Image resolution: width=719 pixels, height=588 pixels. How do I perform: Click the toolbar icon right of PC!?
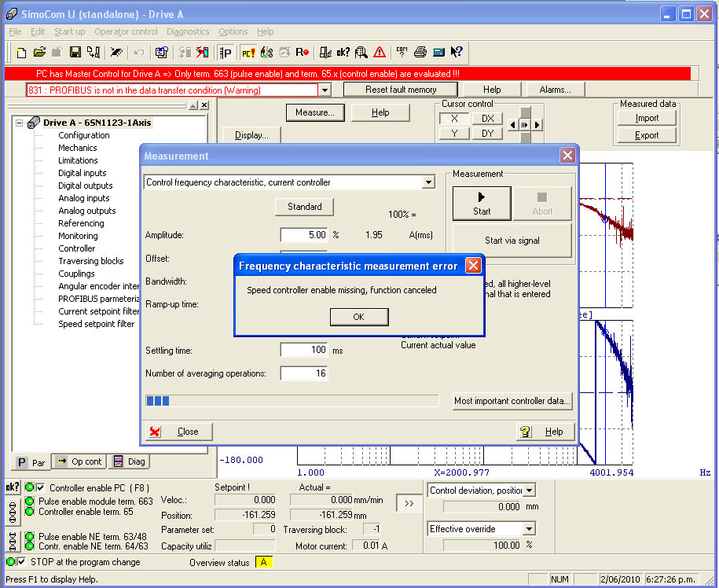[266, 53]
